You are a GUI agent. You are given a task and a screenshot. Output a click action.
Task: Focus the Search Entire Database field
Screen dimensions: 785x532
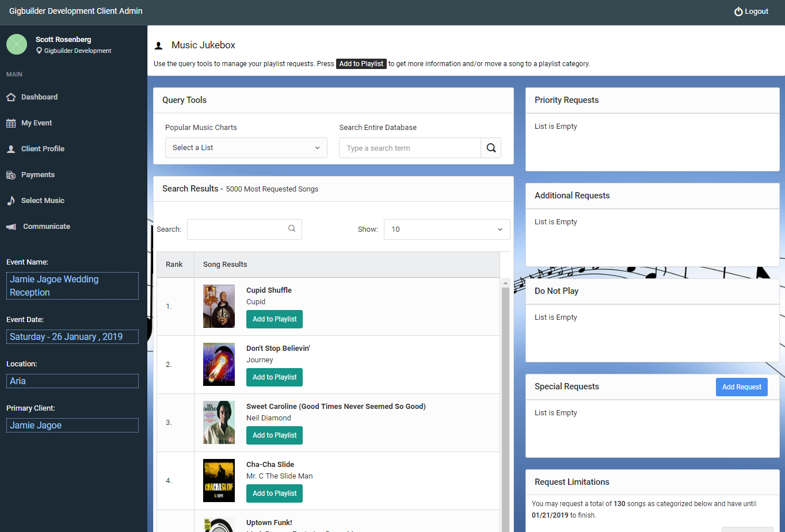[410, 148]
